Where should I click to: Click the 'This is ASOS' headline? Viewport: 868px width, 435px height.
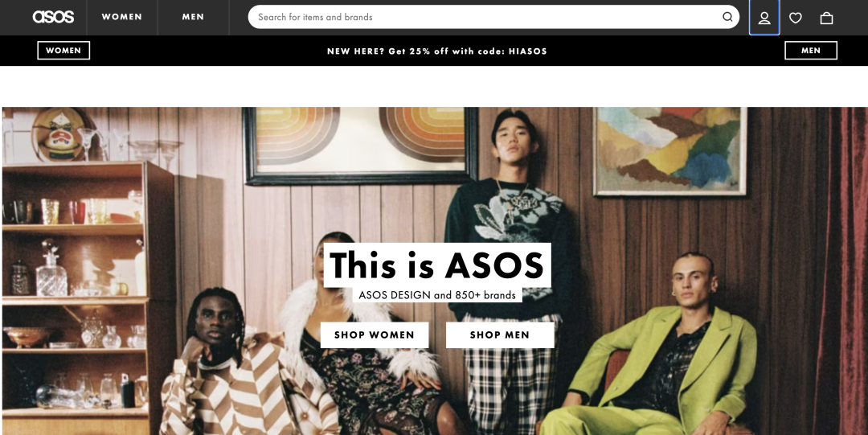coord(437,265)
